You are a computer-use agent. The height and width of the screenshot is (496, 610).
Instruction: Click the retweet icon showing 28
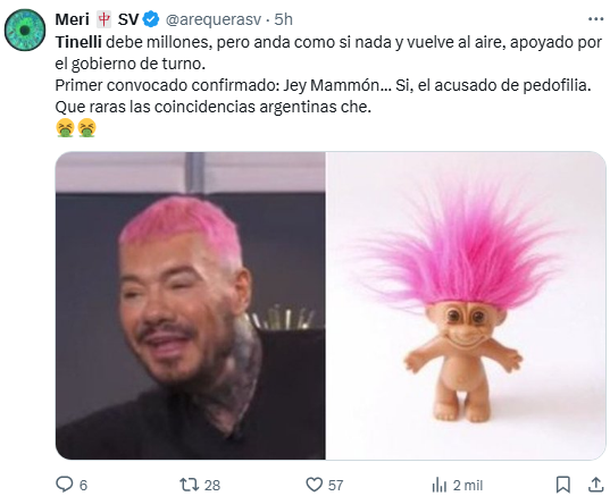click(189, 485)
